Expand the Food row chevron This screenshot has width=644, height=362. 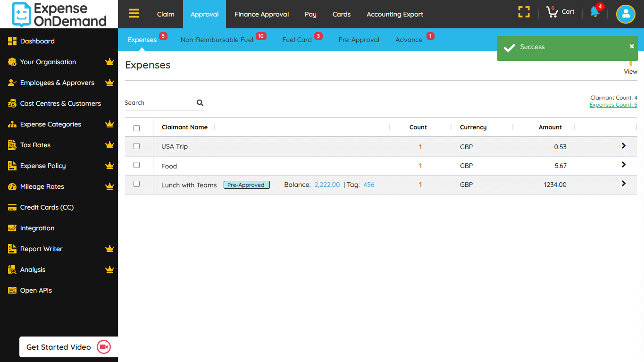(624, 165)
